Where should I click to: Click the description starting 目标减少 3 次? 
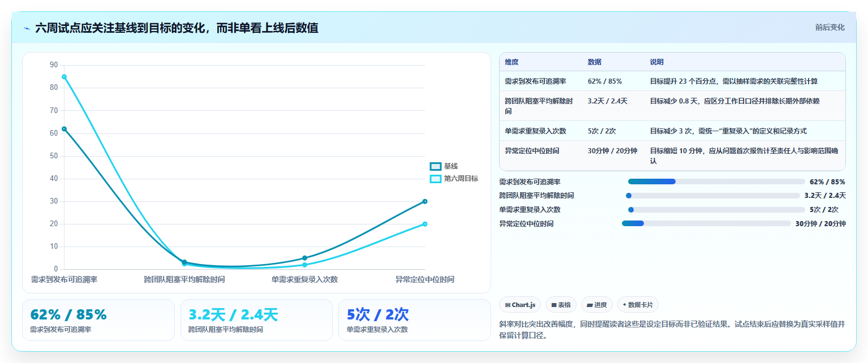tap(728, 131)
